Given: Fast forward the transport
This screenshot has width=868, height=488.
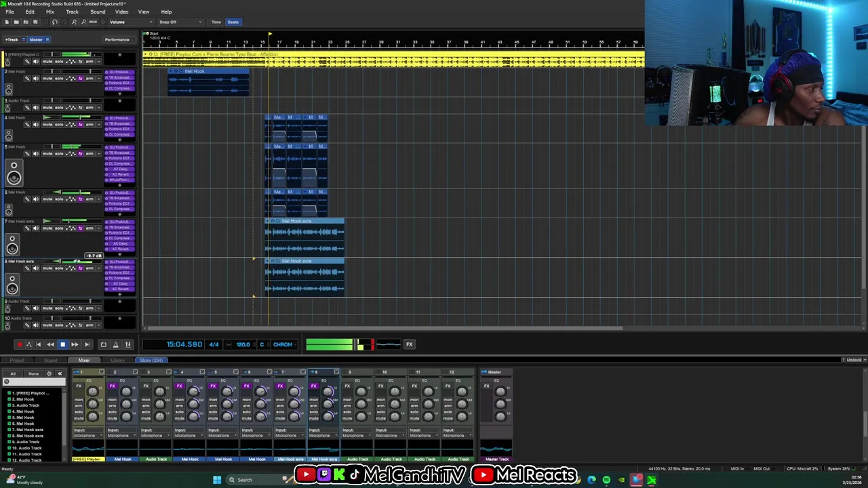Looking at the screenshot, I should pos(75,344).
